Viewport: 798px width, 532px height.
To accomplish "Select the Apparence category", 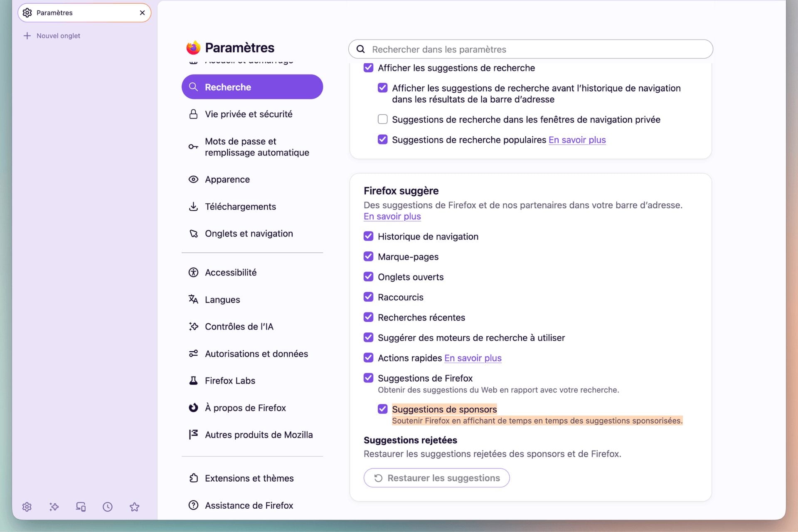I will coord(252,179).
